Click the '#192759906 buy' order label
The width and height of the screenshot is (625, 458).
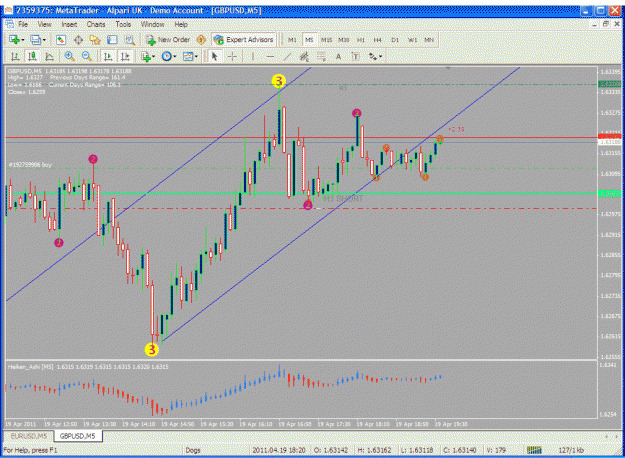(x=30, y=165)
